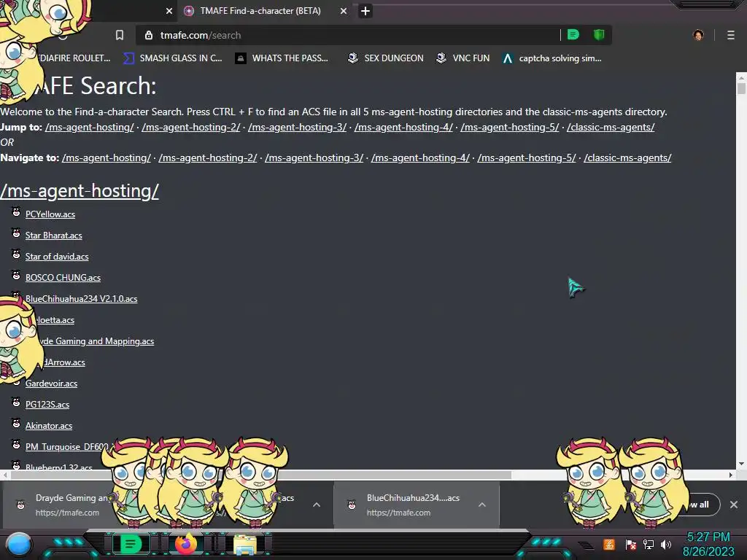Click agent icon beside BOSCO CHUNG.acs

16,276
